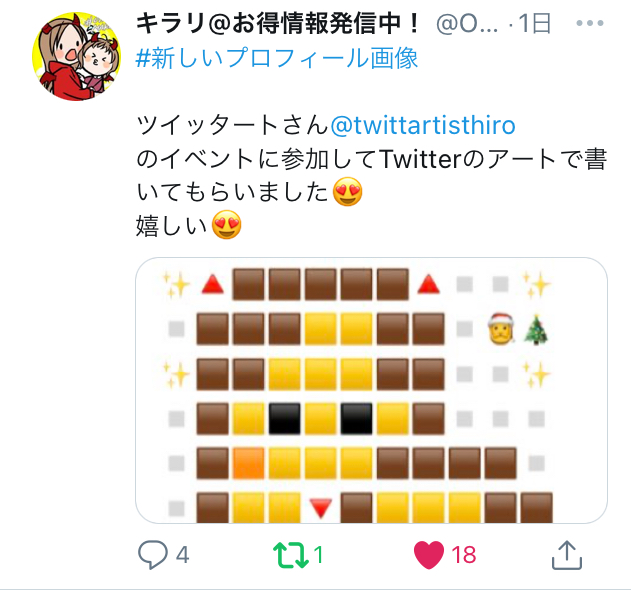Open the #新しいプロフィール画像 hashtag
Viewport: 631px width, 593px height.
click(x=277, y=58)
